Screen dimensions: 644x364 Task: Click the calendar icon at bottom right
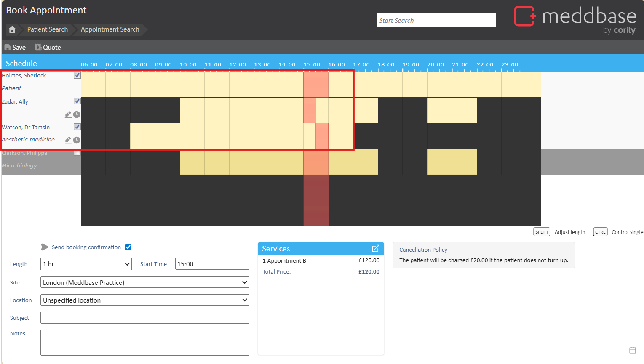[x=632, y=350]
